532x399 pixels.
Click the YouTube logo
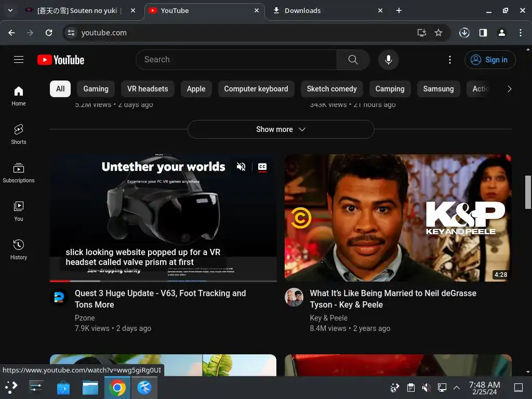point(61,60)
